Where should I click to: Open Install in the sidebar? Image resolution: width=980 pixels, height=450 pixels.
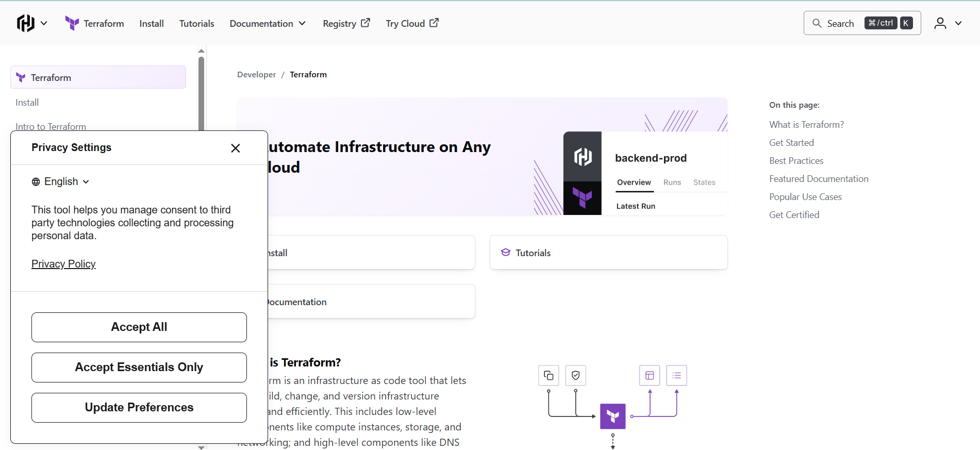(x=27, y=103)
